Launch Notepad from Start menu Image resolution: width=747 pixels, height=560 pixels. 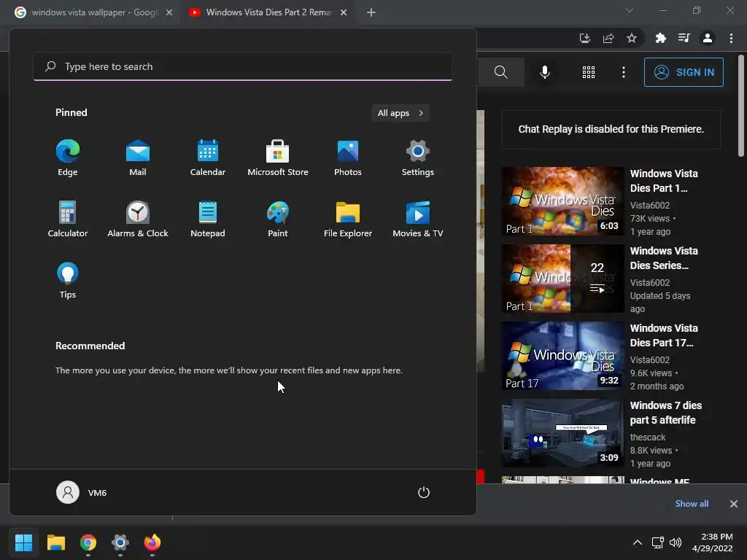tap(208, 219)
